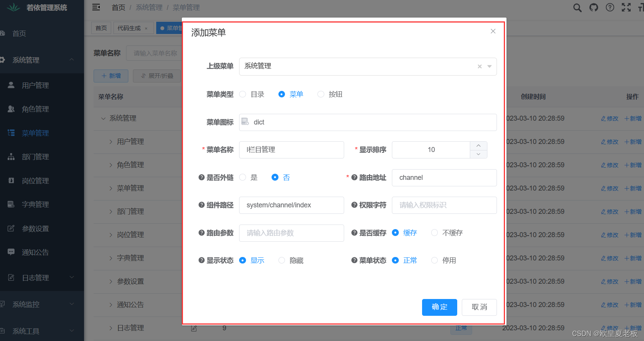644x341 pixels.
Task: Open the search magnifier icon
Action: [x=577, y=8]
